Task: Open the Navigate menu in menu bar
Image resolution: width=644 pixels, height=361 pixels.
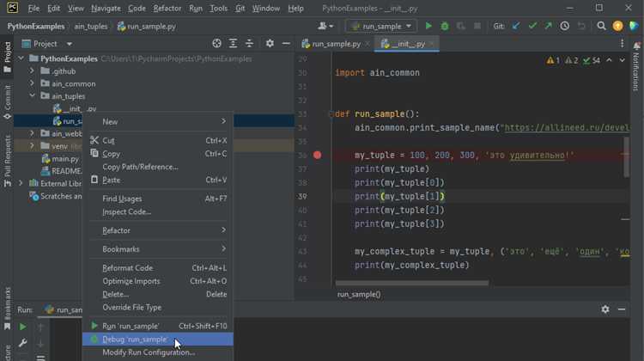Action: [106, 9]
